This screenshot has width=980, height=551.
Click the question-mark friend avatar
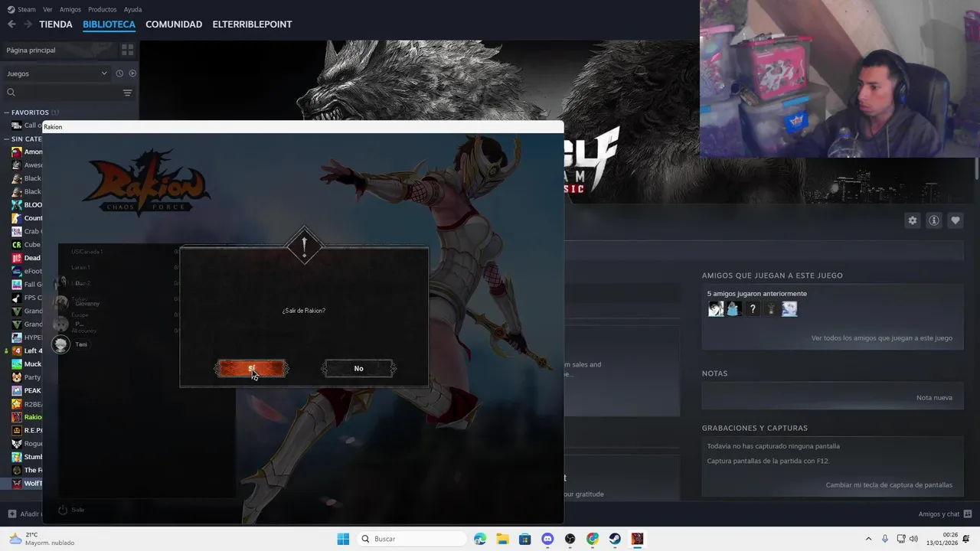(x=753, y=309)
